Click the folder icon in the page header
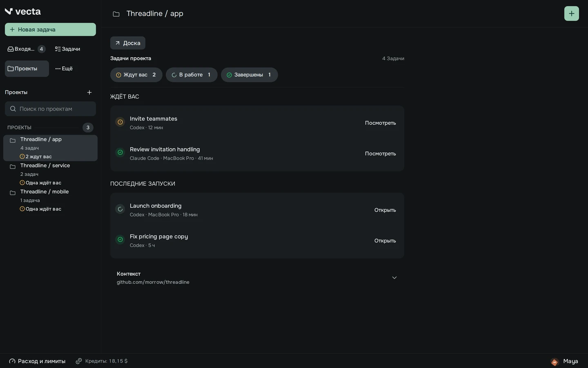The image size is (588, 368). coord(116,14)
